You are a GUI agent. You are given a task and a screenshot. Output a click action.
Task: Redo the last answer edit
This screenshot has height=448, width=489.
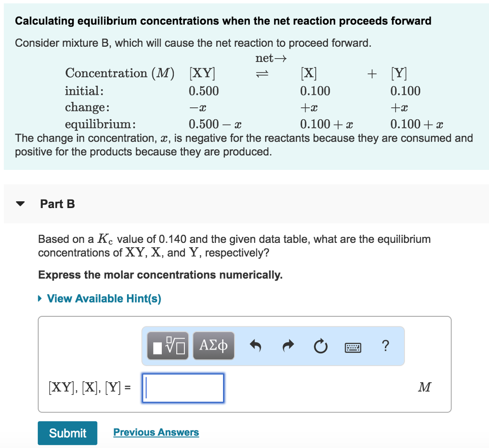pyautogui.click(x=288, y=346)
